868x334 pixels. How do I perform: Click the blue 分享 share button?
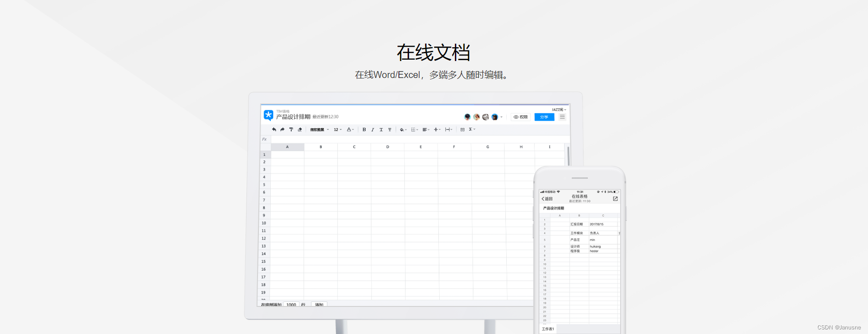coord(544,117)
